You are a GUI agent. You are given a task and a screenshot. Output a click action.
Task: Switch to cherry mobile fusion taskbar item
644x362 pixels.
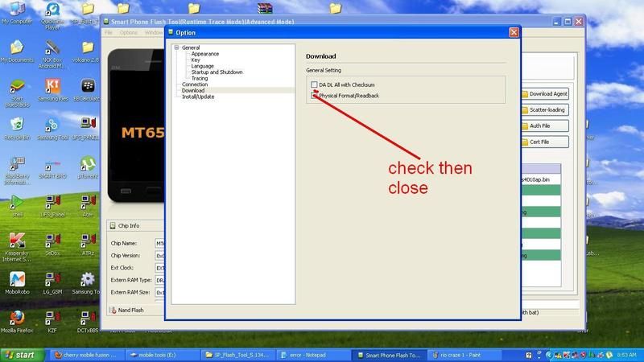coord(87,355)
